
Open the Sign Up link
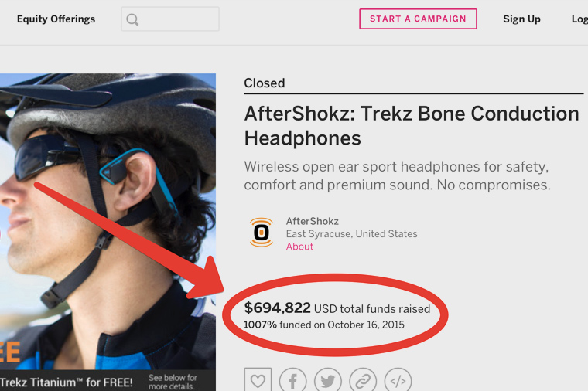tap(521, 19)
